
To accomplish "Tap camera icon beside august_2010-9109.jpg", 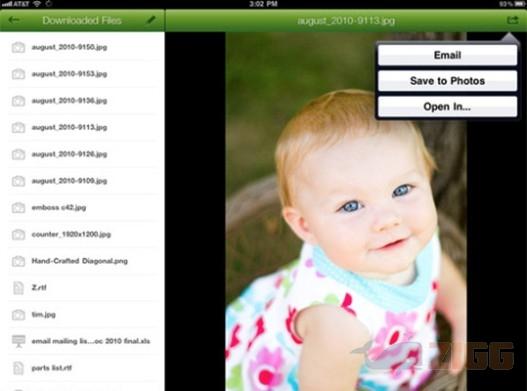I will [x=18, y=181].
